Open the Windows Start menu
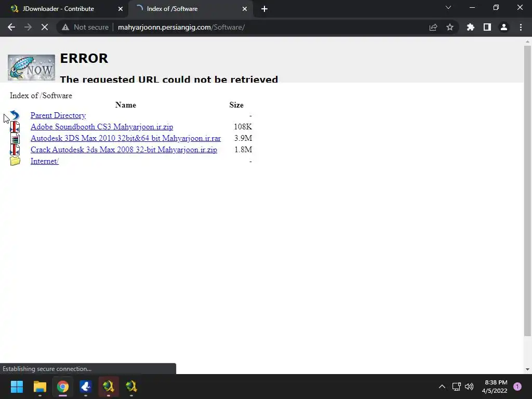This screenshot has height=399, width=532. pyautogui.click(x=17, y=387)
